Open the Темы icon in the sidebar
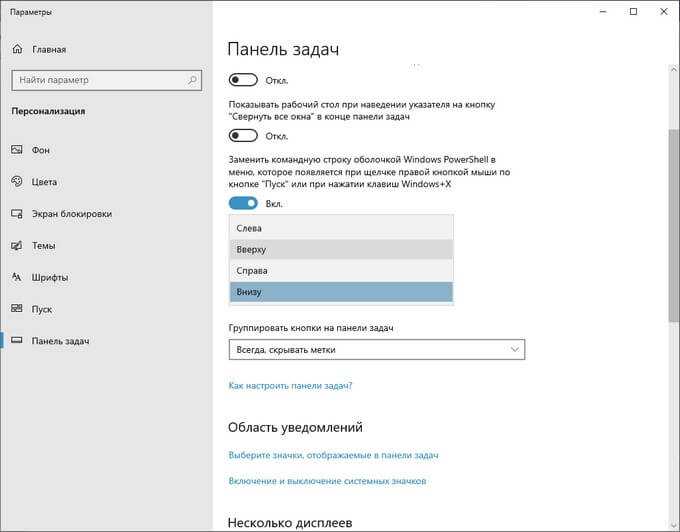The height and width of the screenshot is (532, 680). pyautogui.click(x=17, y=246)
